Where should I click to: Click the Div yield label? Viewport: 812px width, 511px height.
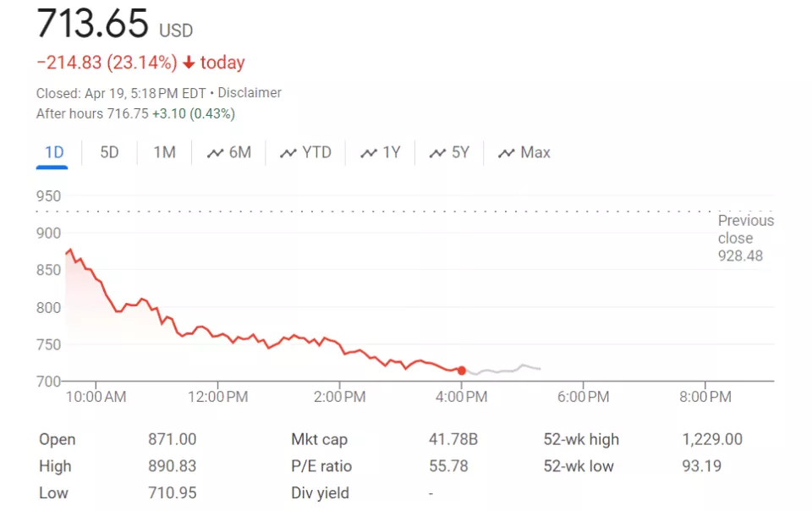point(319,493)
